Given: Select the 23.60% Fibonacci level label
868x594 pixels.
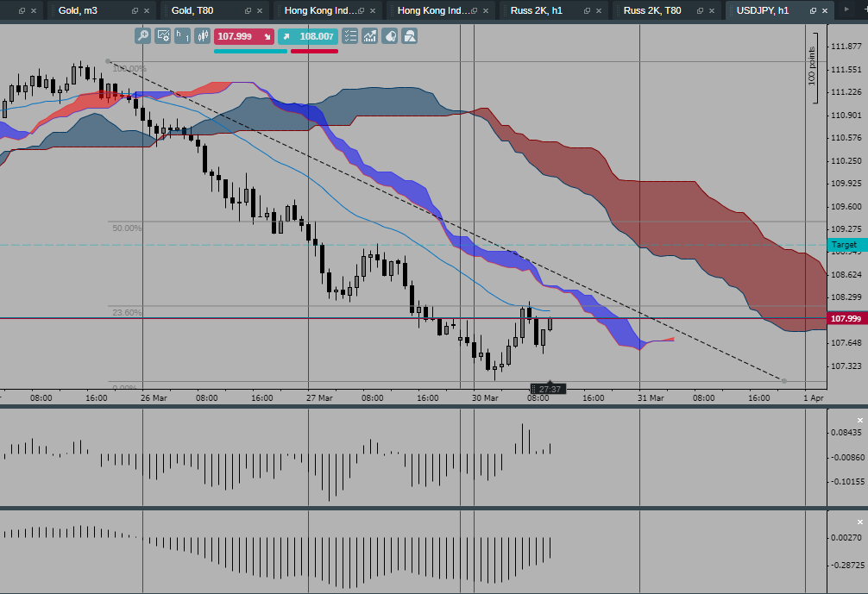Looking at the screenshot, I should pos(127,312).
